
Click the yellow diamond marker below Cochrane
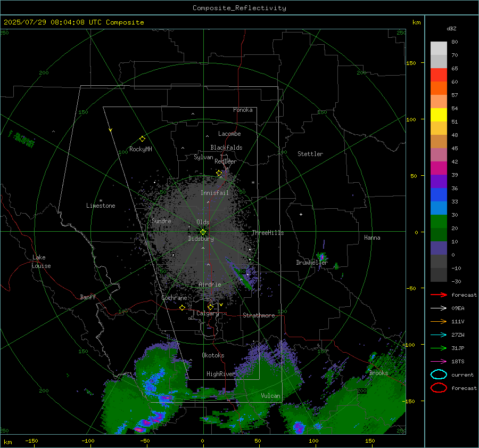pyautogui.click(x=182, y=307)
